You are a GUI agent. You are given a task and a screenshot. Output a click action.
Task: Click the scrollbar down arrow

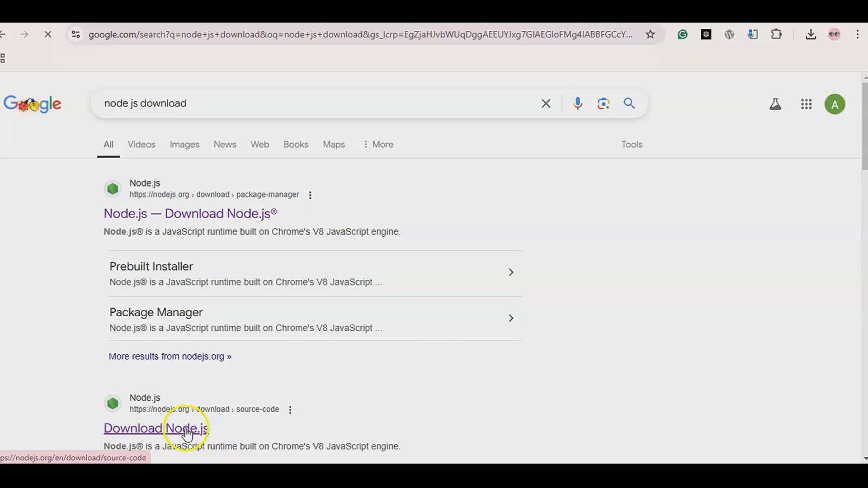865,458
